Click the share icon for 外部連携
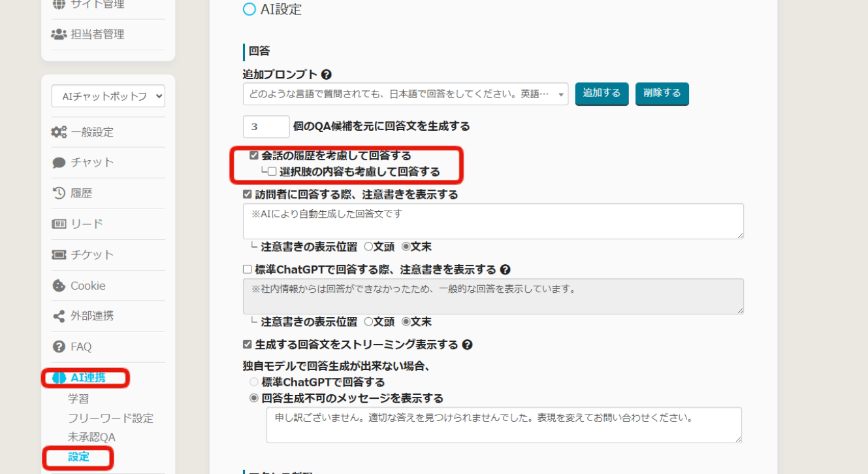Image resolution: width=868 pixels, height=474 pixels. click(59, 316)
